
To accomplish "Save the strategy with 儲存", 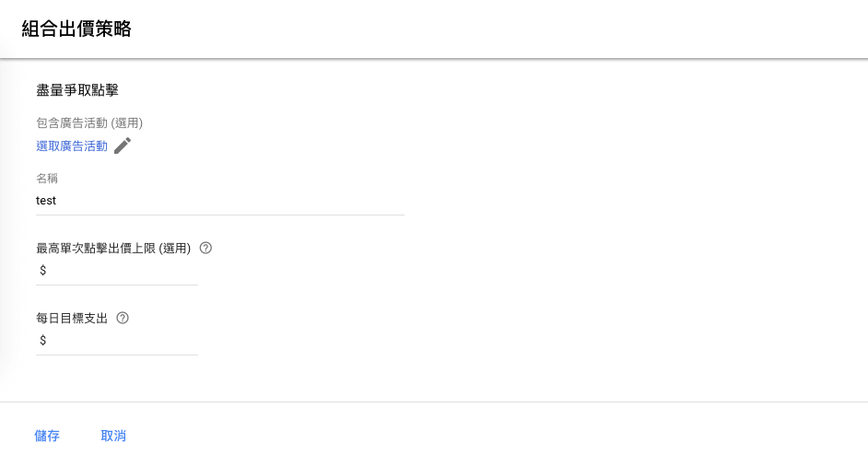I will click(47, 436).
